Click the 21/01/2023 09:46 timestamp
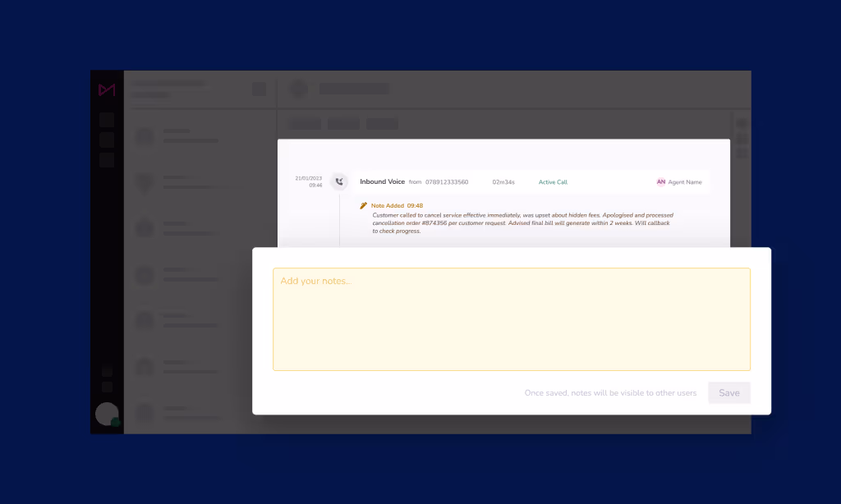The height and width of the screenshot is (504, 841). tap(309, 181)
